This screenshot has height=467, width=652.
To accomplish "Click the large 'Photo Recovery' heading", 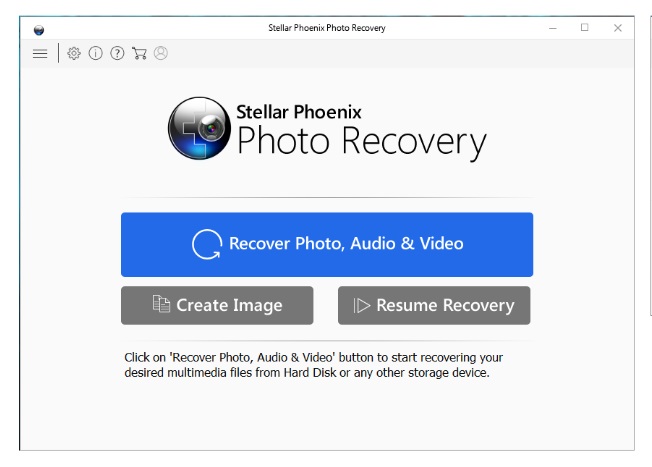I will tap(361, 142).
